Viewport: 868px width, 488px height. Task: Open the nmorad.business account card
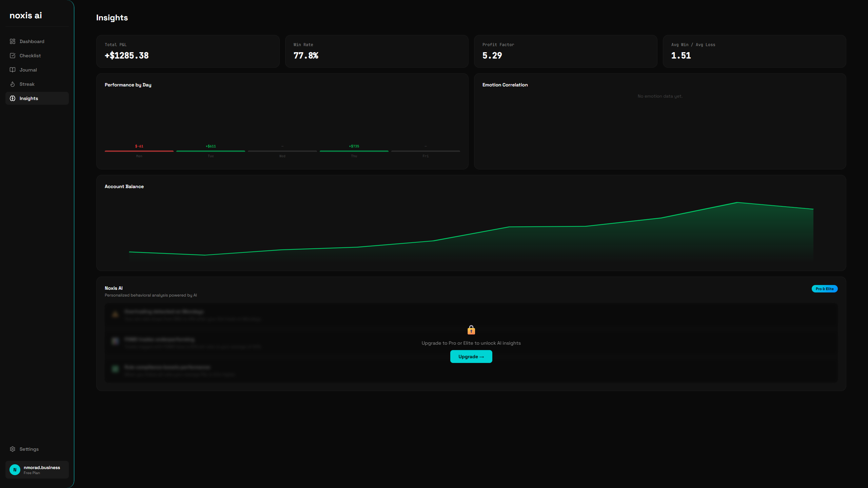click(x=37, y=470)
